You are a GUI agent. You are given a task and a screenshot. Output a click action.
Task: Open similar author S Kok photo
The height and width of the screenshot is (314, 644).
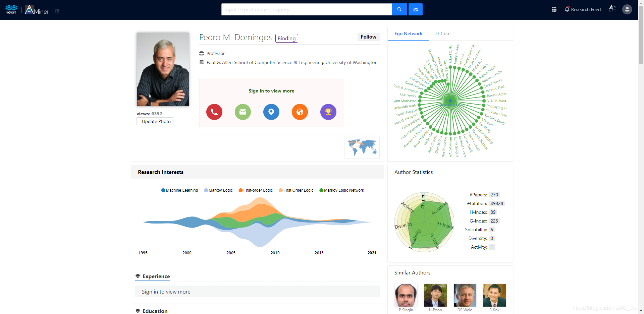coord(494,296)
